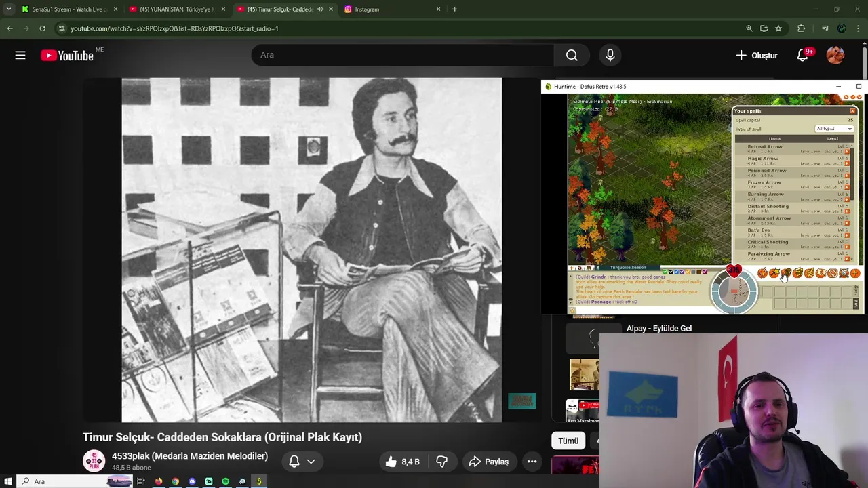Start voice search with the microphone
Screen dimensions: 868x488
pyautogui.click(x=610, y=55)
